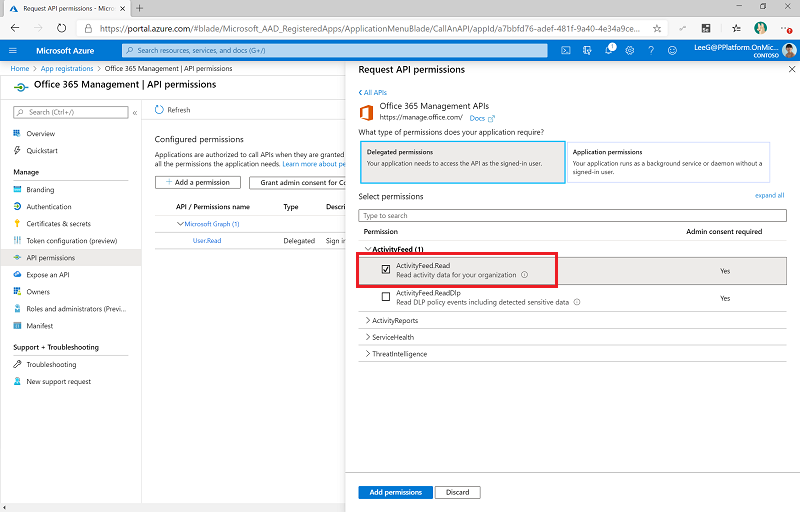Close the Request API permissions browser tab
800x512 pixels.
122,9
